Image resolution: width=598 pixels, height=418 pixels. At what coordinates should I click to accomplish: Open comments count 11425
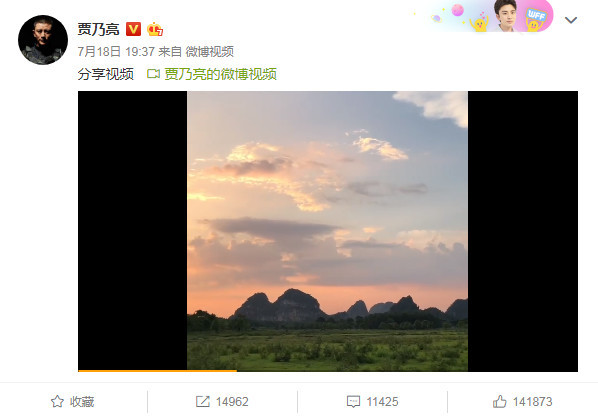click(x=382, y=402)
